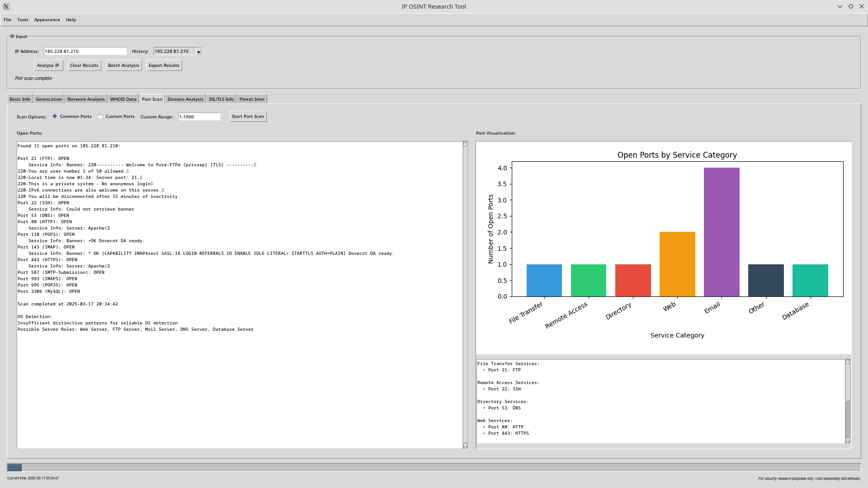Click the scroll-down arrow of Open Ports list
868x488 pixels.
pyautogui.click(x=466, y=446)
